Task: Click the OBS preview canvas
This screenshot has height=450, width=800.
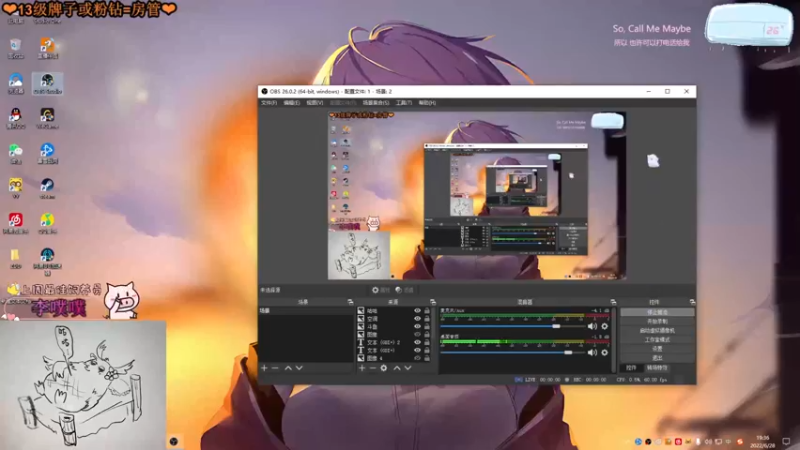Action: 477,195
